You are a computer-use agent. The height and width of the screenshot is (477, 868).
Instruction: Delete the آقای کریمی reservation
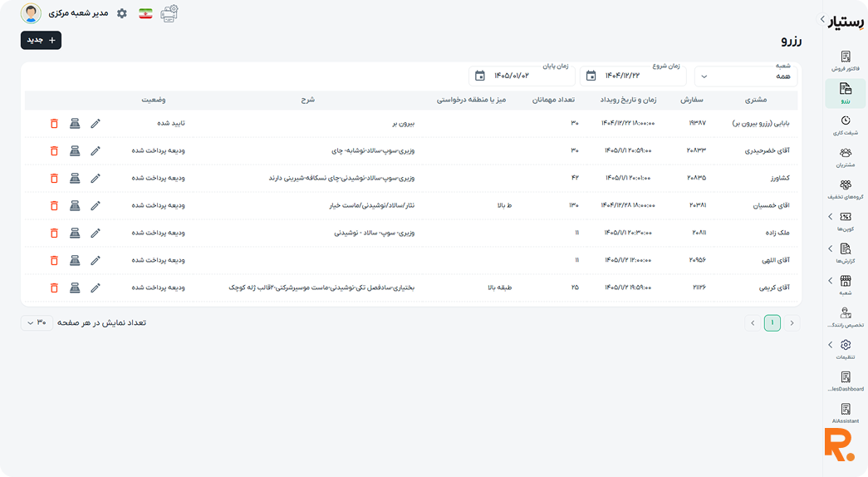pos(54,288)
